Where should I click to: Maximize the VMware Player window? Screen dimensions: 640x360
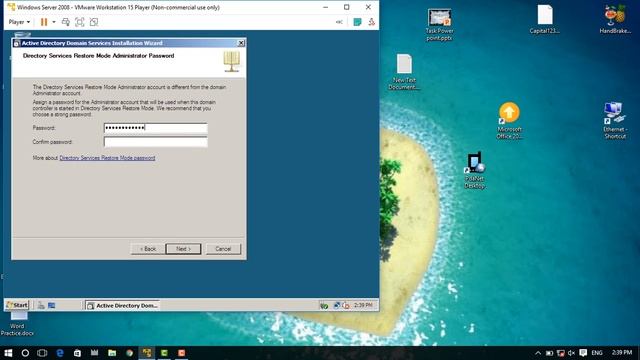pyautogui.click(x=347, y=7)
